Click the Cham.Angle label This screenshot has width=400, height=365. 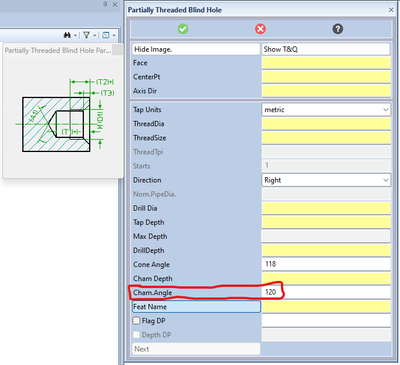153,293
